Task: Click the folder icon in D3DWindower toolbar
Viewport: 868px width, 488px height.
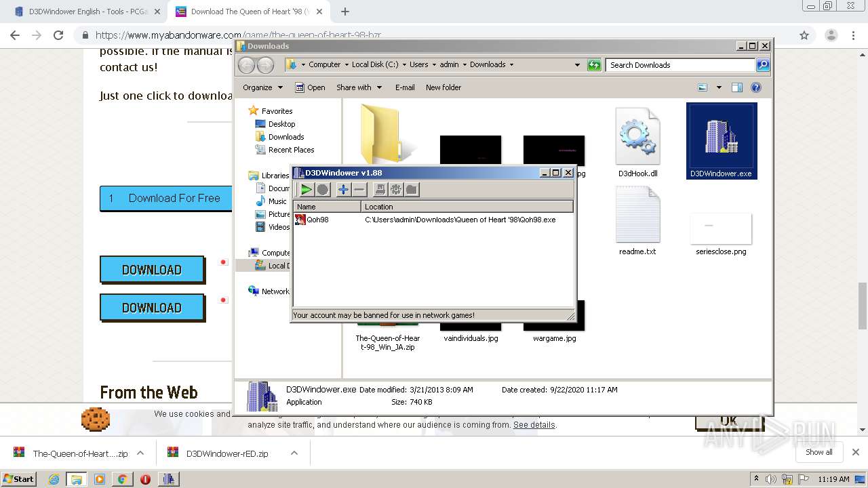Action: (x=412, y=190)
